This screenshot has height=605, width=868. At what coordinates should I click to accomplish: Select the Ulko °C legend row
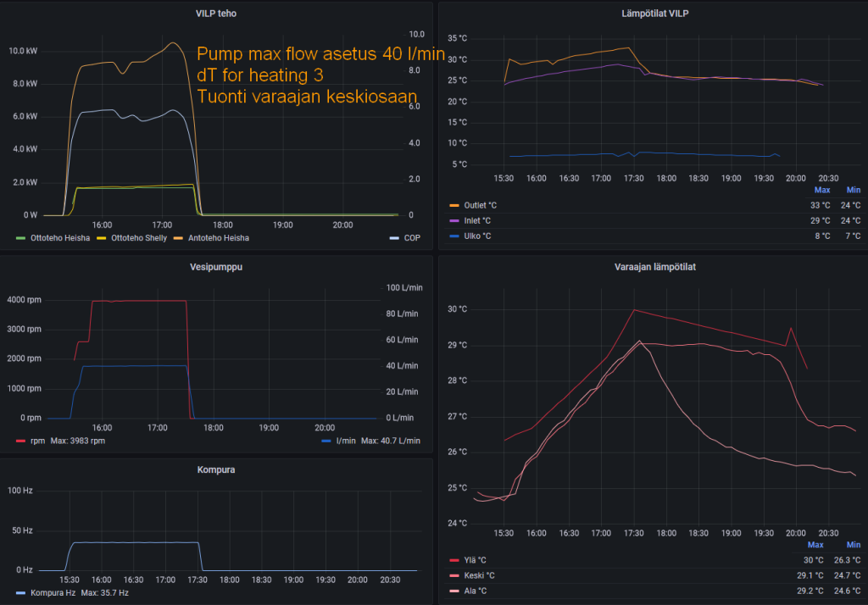pos(655,236)
